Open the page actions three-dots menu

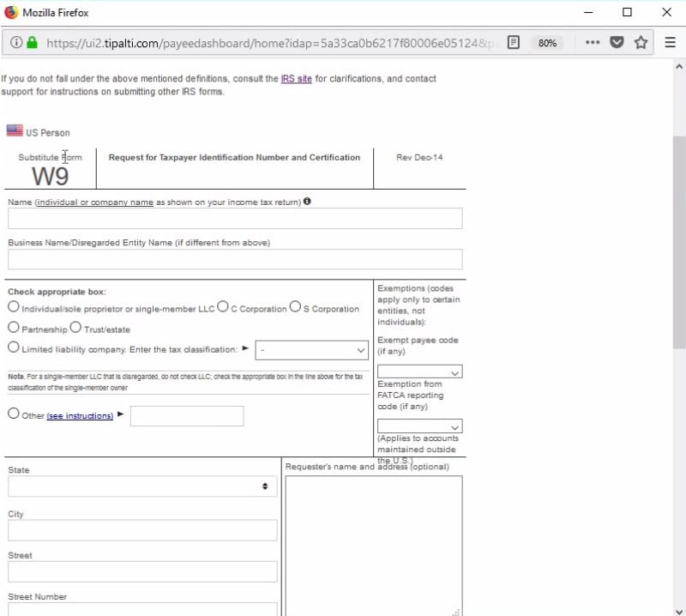point(593,42)
